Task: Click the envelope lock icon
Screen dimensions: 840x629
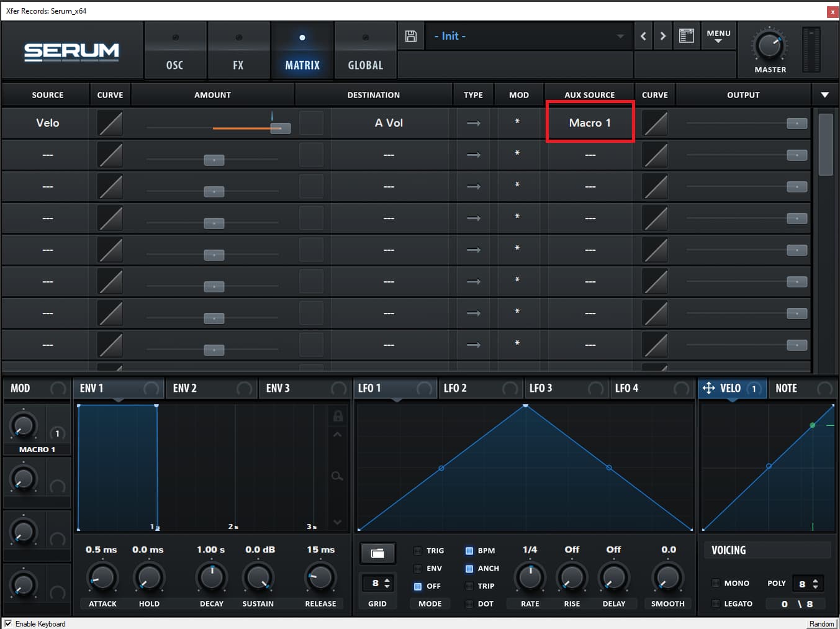Action: click(338, 415)
